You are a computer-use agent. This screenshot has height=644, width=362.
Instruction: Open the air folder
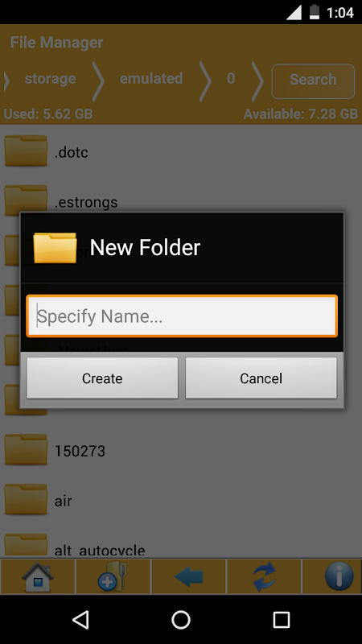[x=181, y=501]
